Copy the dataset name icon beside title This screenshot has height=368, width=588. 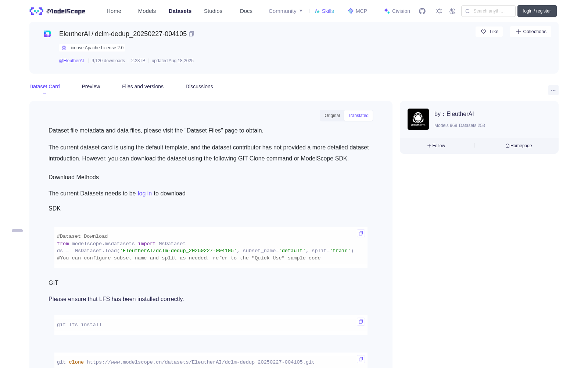pos(191,34)
